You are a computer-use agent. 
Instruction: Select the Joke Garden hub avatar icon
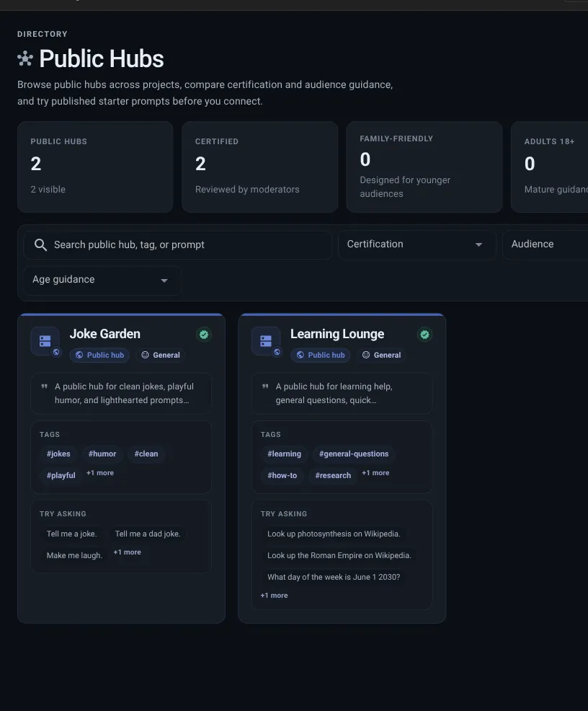click(x=45, y=340)
